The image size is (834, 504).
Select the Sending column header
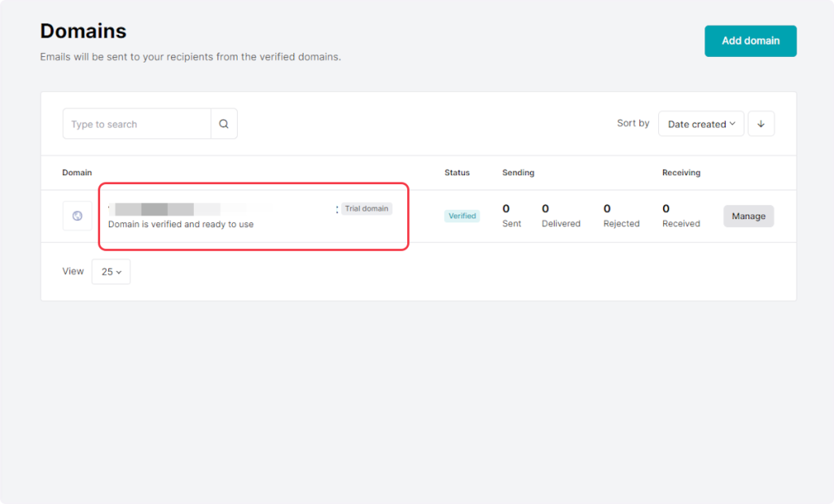click(518, 173)
